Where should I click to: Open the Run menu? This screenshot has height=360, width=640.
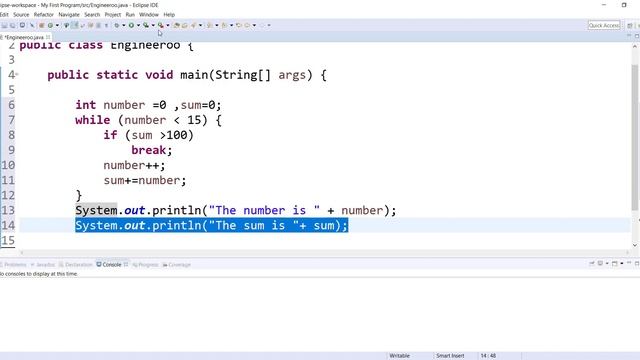pos(130,15)
